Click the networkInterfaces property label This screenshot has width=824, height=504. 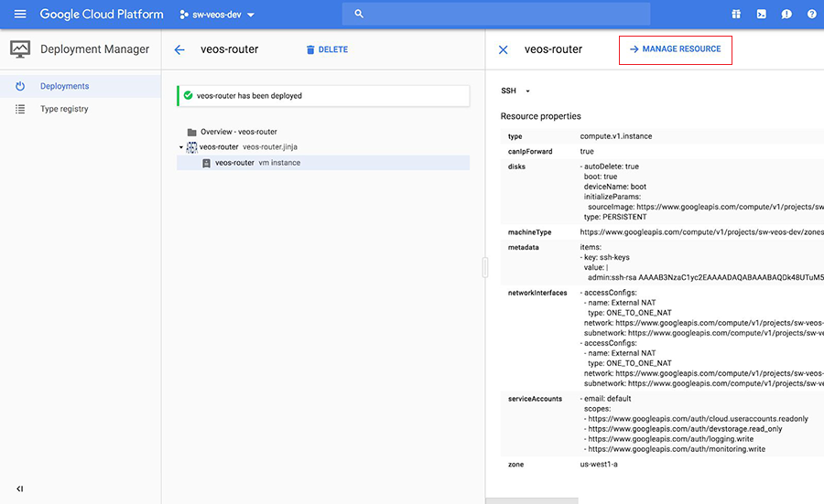tap(537, 293)
